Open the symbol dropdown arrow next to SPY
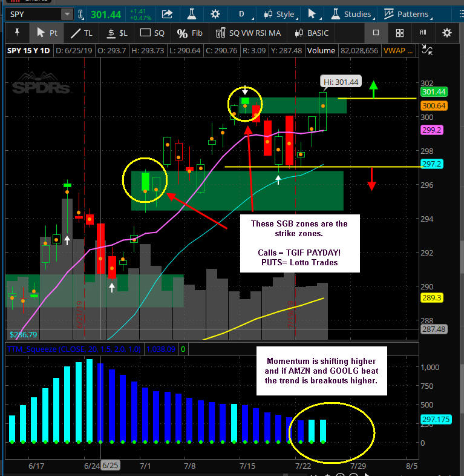 (x=67, y=15)
